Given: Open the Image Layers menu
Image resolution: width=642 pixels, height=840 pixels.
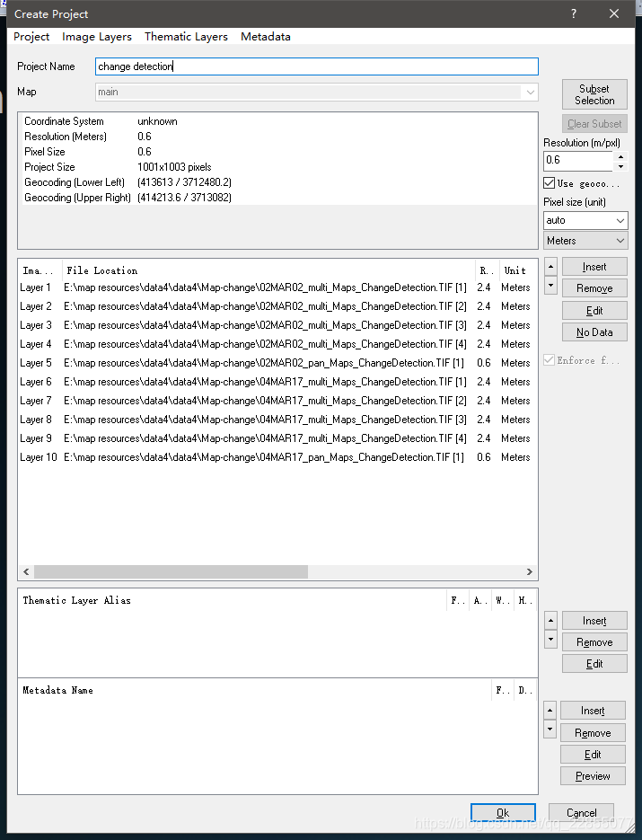Looking at the screenshot, I should pyautogui.click(x=97, y=37).
